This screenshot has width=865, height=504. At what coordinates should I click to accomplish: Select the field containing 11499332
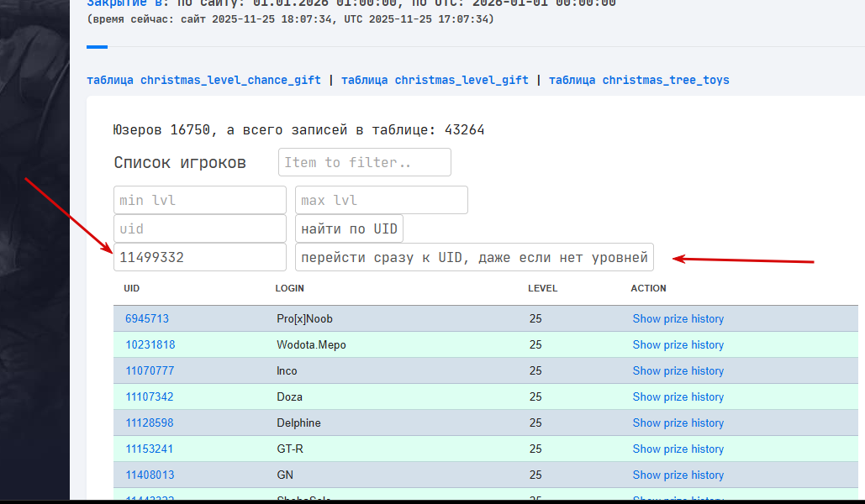point(200,257)
